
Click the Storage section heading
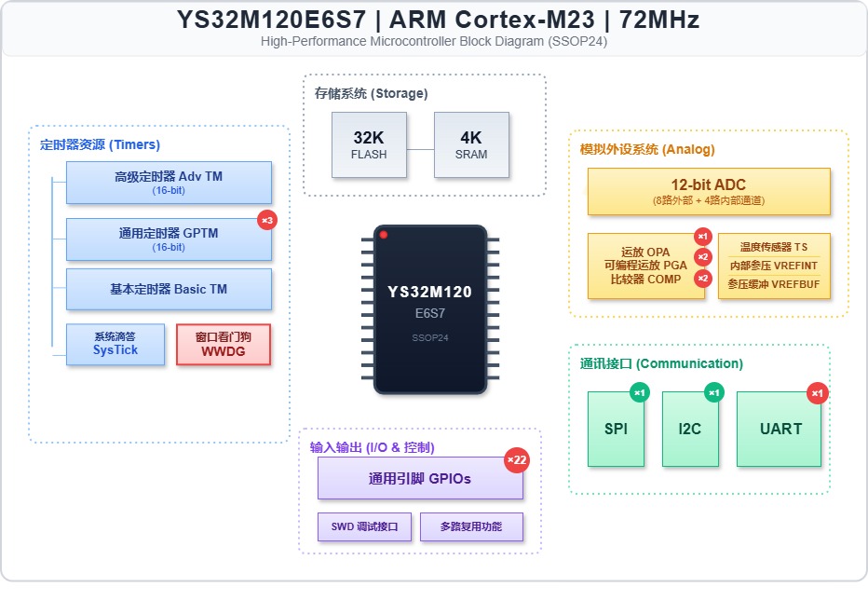click(371, 93)
